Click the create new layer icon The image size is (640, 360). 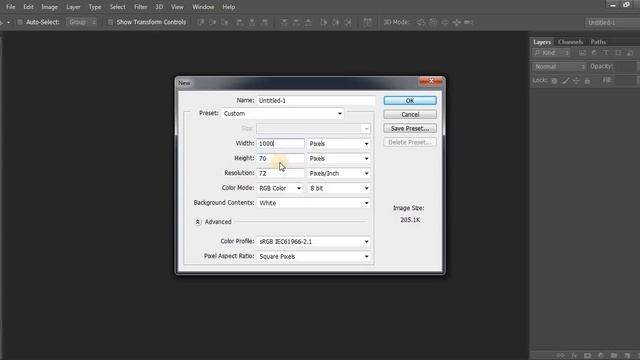click(627, 356)
